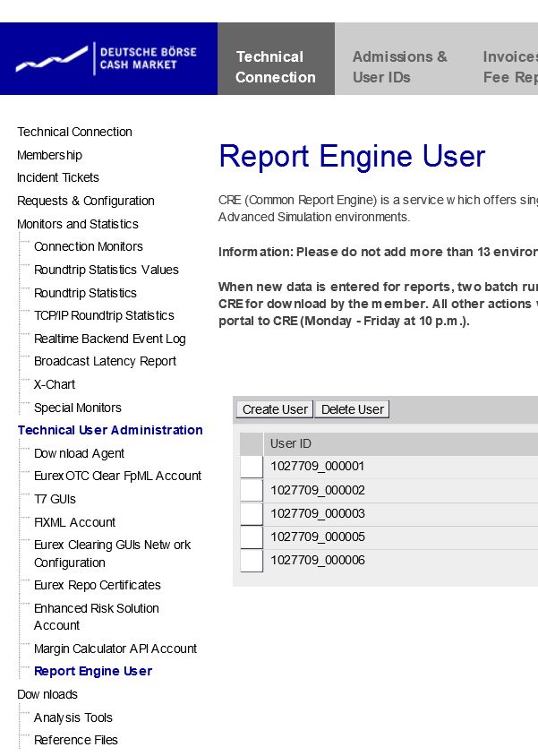Image resolution: width=538 pixels, height=756 pixels.
Task: Open FIXML Account page
Action: [x=74, y=522]
